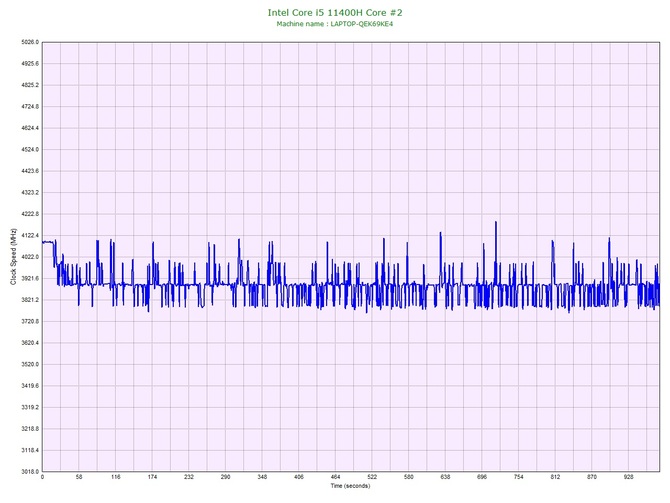Click the 3118.4 y-axis value
Viewport: 670px width, 503px height.
[30, 450]
